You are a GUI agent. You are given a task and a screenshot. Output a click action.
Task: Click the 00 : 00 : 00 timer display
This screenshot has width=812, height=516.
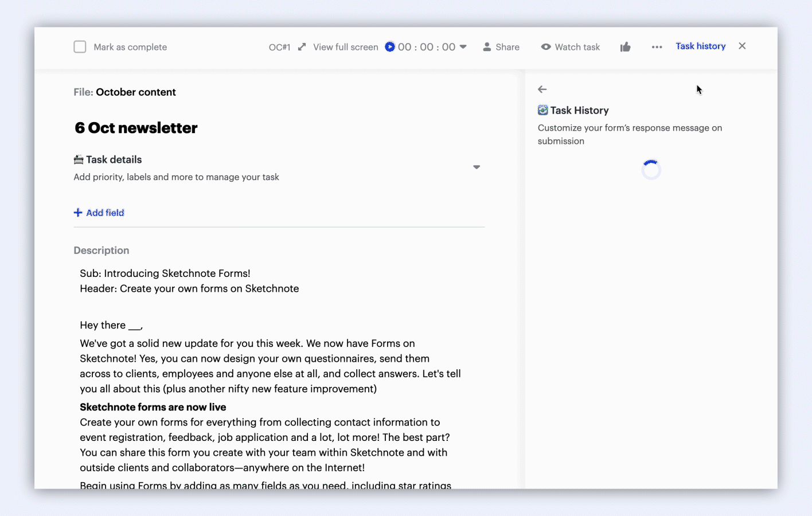pos(427,47)
